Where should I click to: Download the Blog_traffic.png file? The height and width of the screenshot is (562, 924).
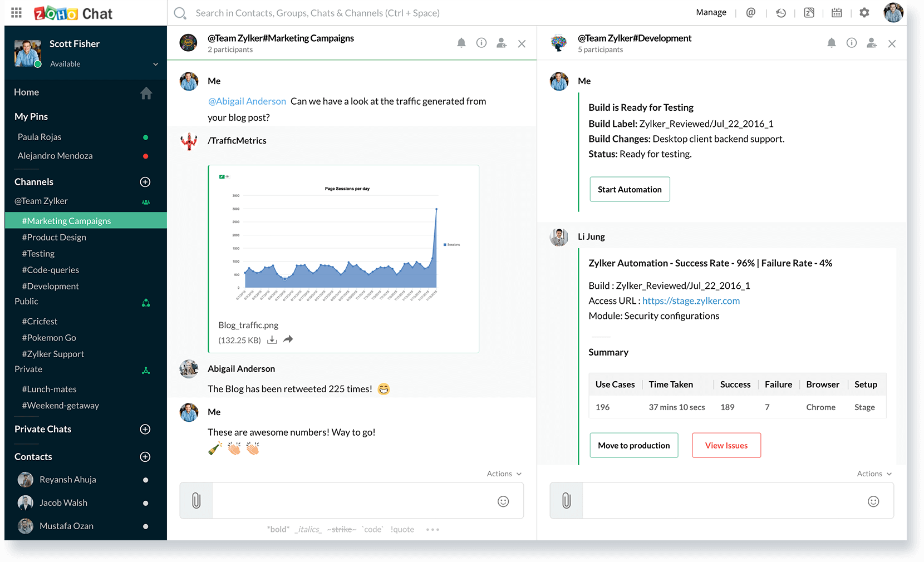272,340
